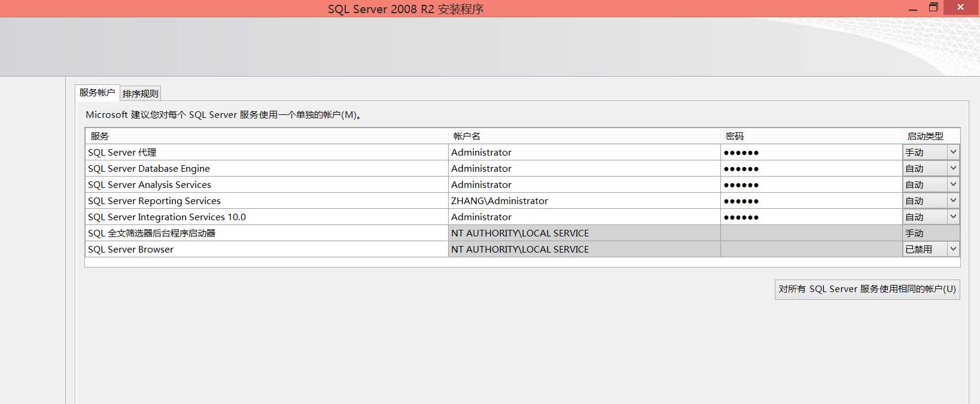Select SQL Server Analysis Services service name
This screenshot has width=980, height=404.
click(x=266, y=184)
